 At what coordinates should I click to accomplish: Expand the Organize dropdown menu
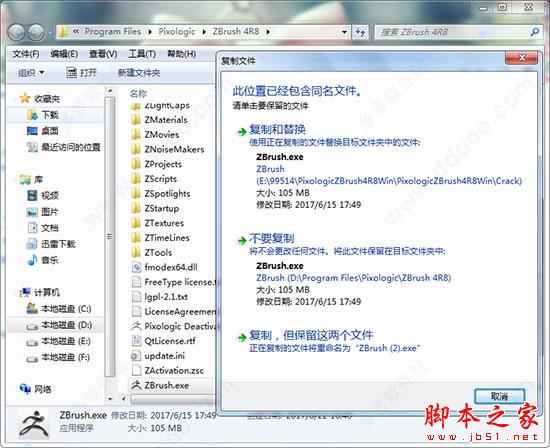31,73
